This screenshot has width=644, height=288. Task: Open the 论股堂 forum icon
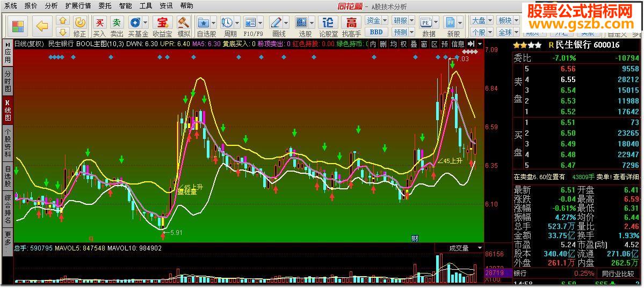tap(328, 22)
